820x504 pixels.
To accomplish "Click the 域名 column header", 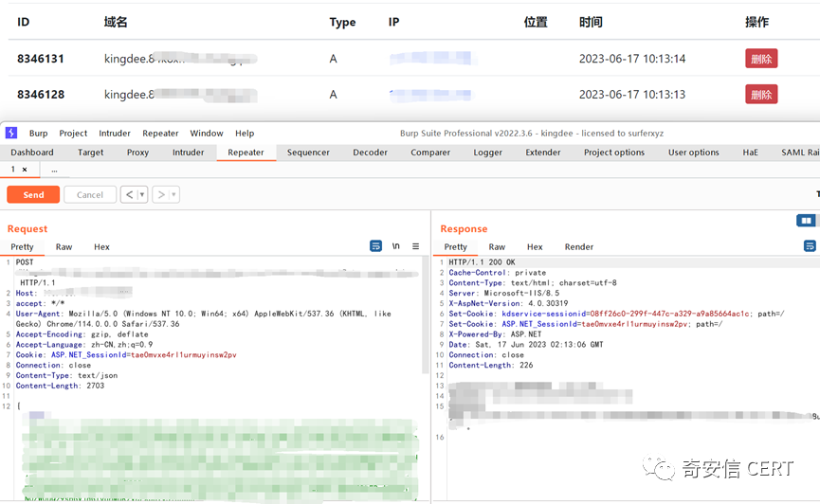I will [116, 22].
